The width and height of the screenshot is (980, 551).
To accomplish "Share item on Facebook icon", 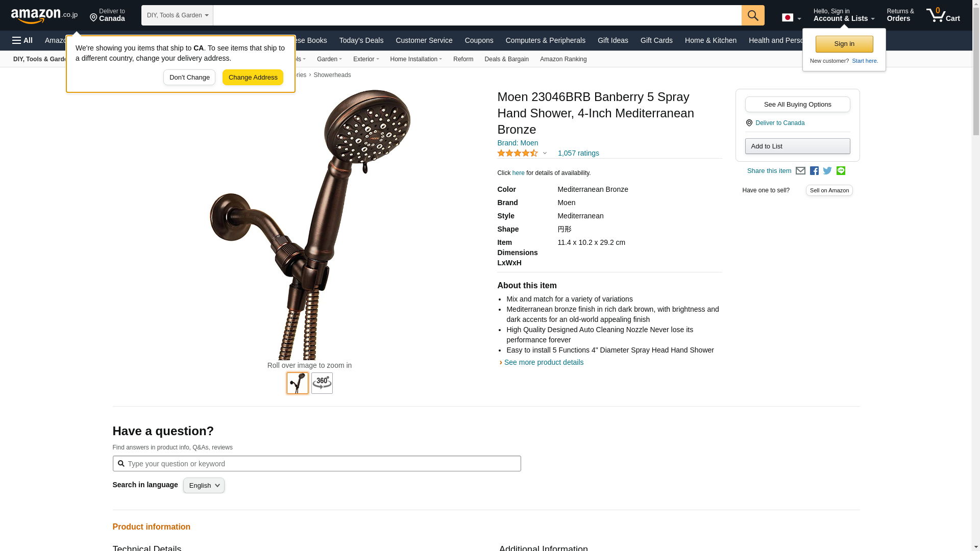I will pyautogui.click(x=814, y=171).
